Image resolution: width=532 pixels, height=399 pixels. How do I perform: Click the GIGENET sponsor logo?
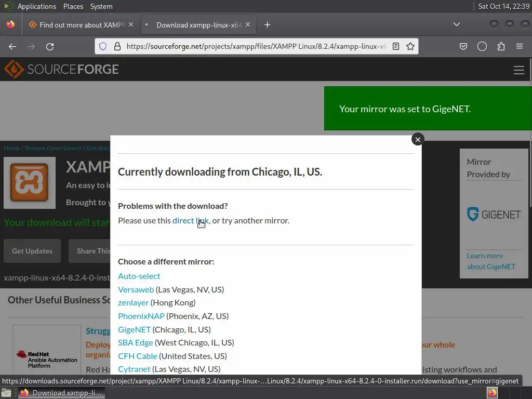click(494, 215)
